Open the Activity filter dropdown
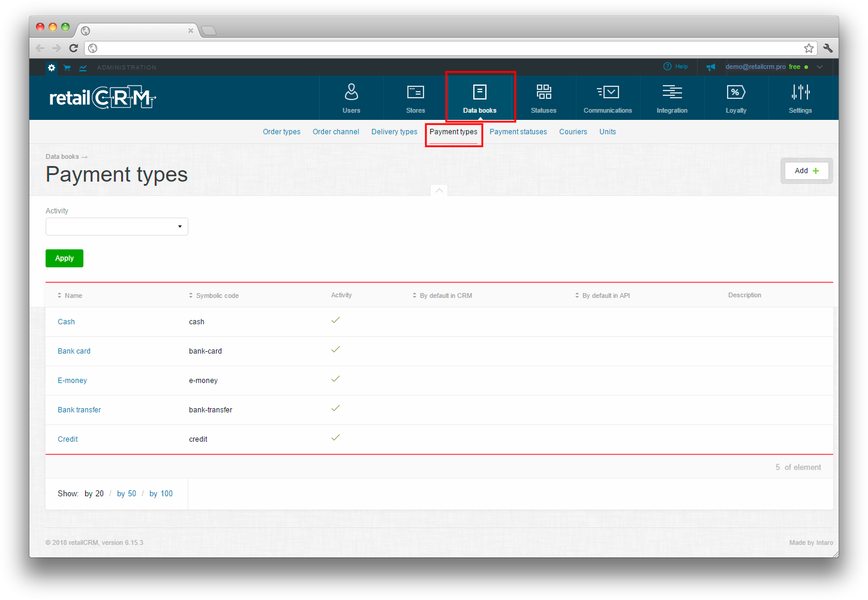The width and height of the screenshot is (868, 600). coord(117,227)
